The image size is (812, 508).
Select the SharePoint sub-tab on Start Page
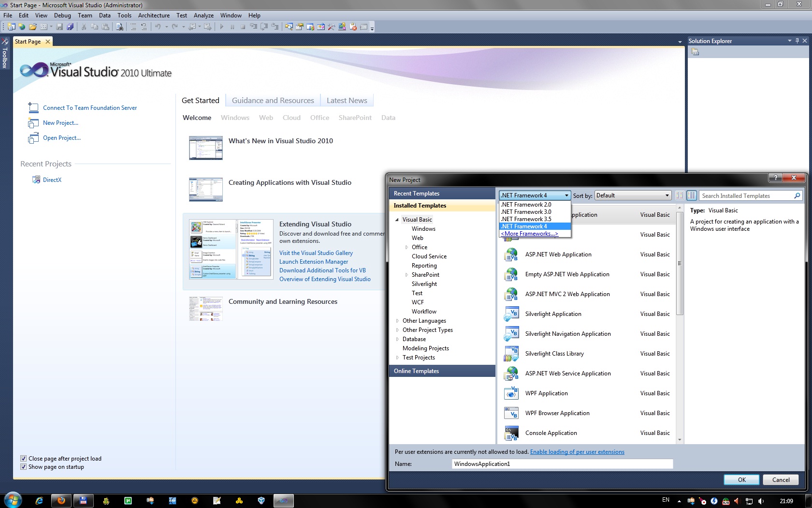tap(355, 118)
